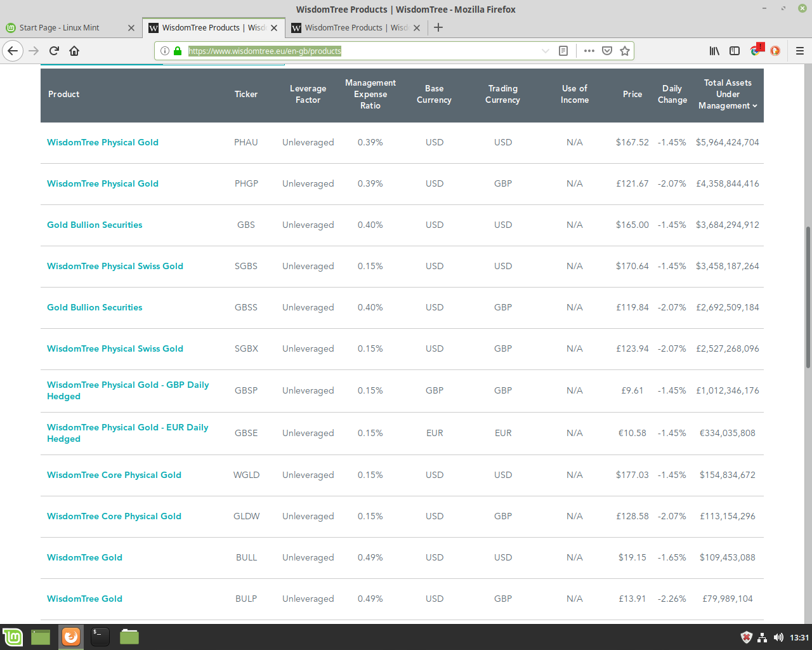Image resolution: width=812 pixels, height=650 pixels.
Task: Click the Daily Change column header
Action: pos(672,94)
